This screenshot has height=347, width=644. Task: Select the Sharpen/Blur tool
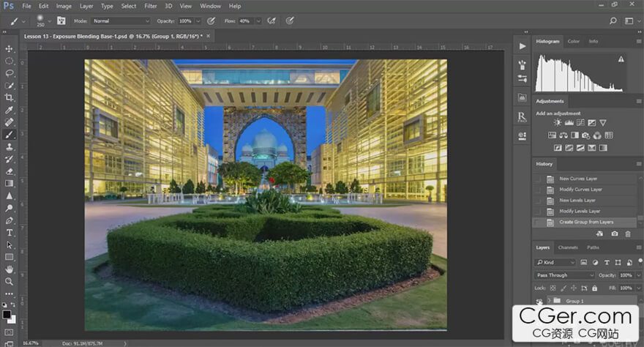(9, 196)
